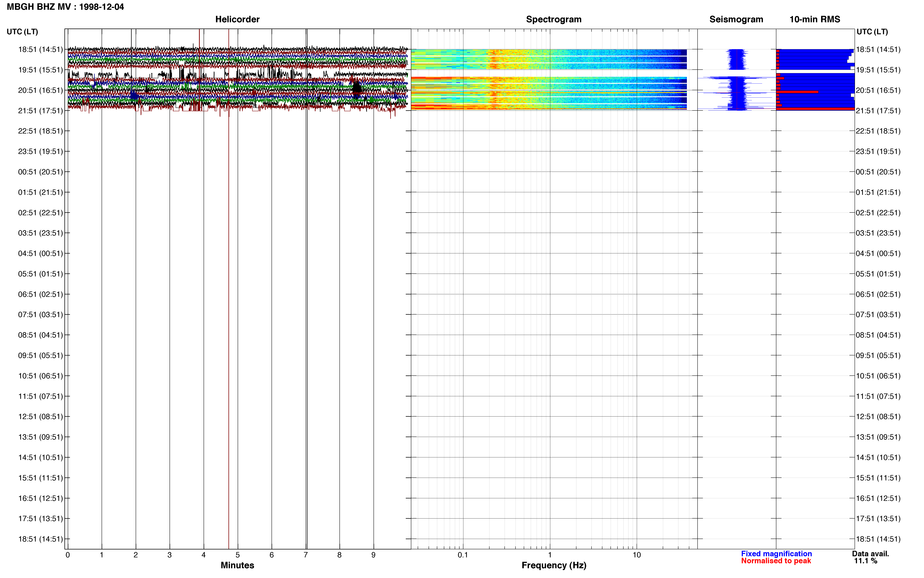Click left time label '16:51 (12:51)'
This screenshot has height=578, width=924.
(41, 498)
